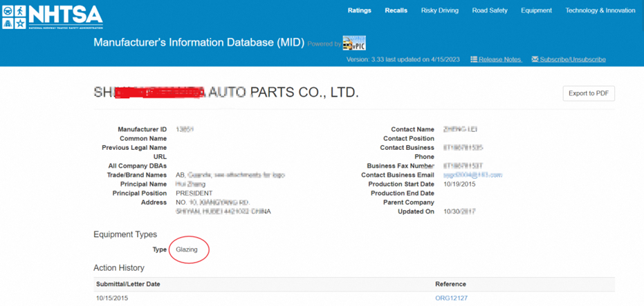Viewport: 644px width, 306px height.
Task: Open the ORG12127 reference link
Action: pyautogui.click(x=451, y=298)
